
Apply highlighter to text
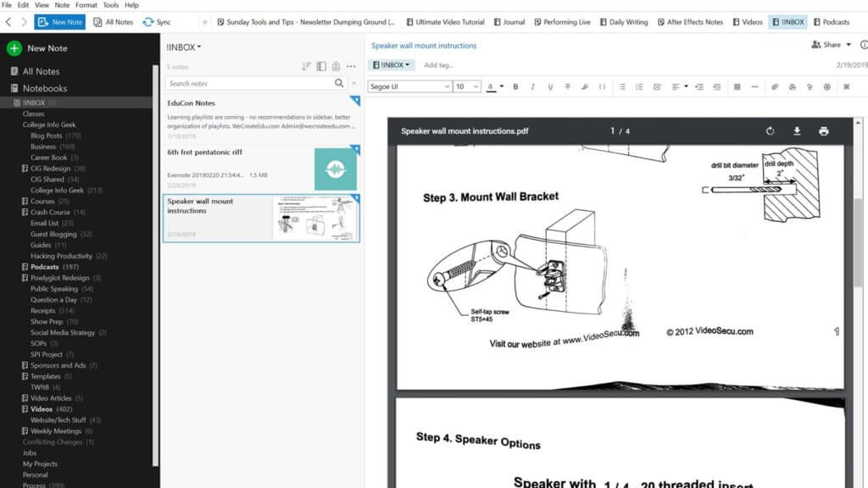point(585,87)
